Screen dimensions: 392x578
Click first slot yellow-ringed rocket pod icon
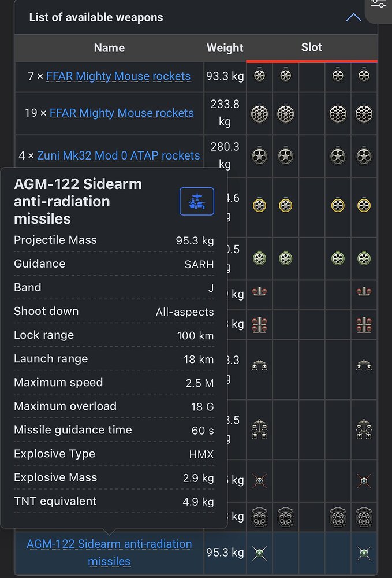click(x=259, y=205)
